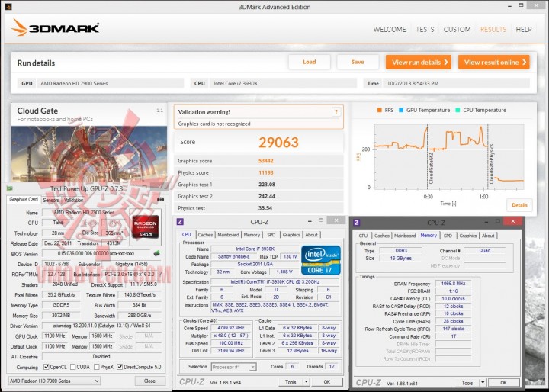Open the Tools dropdown arrow in left CPU-Z
This screenshot has height=392, width=549.
307,382
